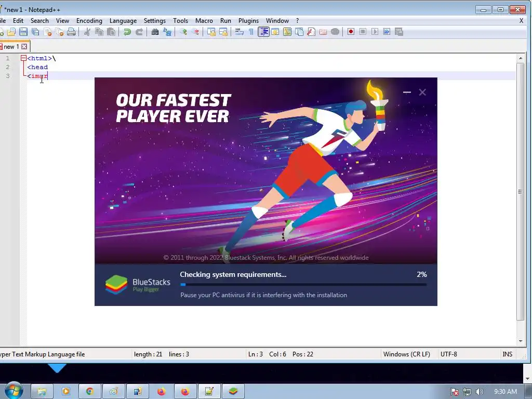Click the INS insert mode indicator
532x399 pixels.
tap(507, 354)
